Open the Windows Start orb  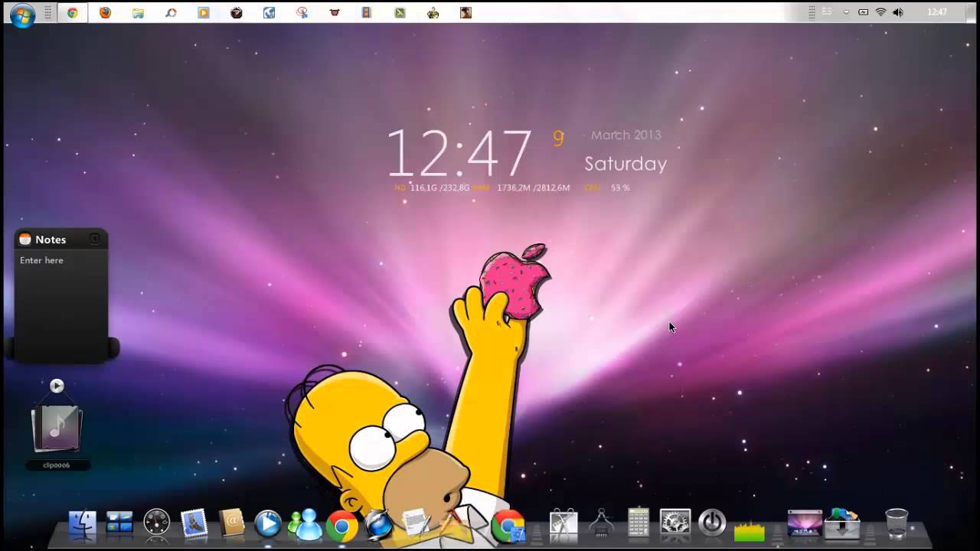point(21,14)
